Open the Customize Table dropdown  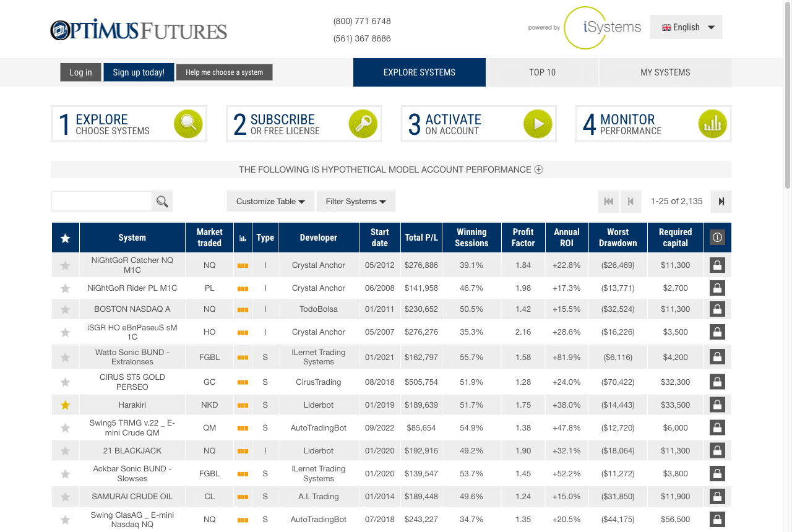click(271, 201)
